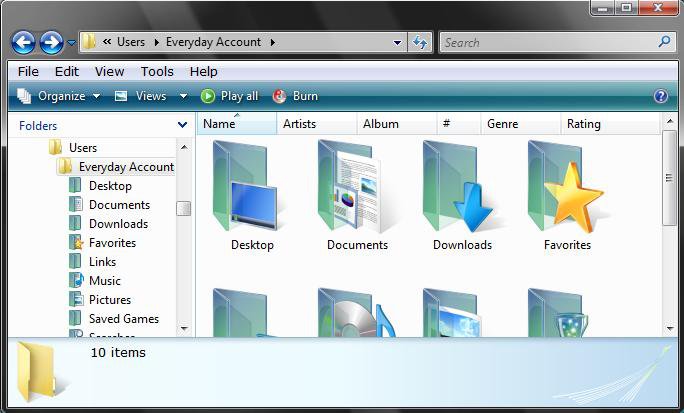Click the Views button
The image size is (684, 413).
click(x=140, y=96)
